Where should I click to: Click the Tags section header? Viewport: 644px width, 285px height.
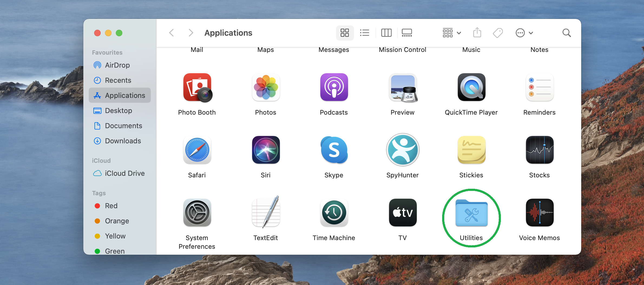tap(99, 193)
